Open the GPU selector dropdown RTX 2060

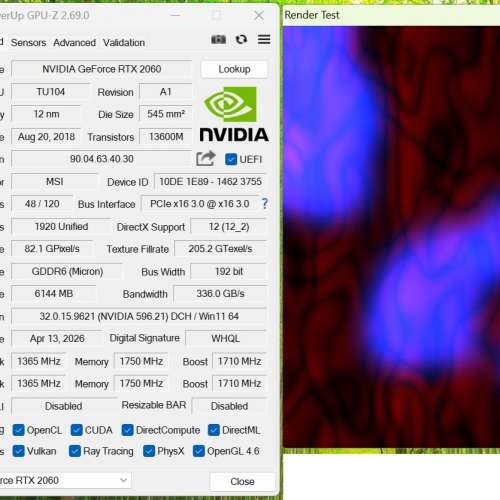click(x=65, y=480)
